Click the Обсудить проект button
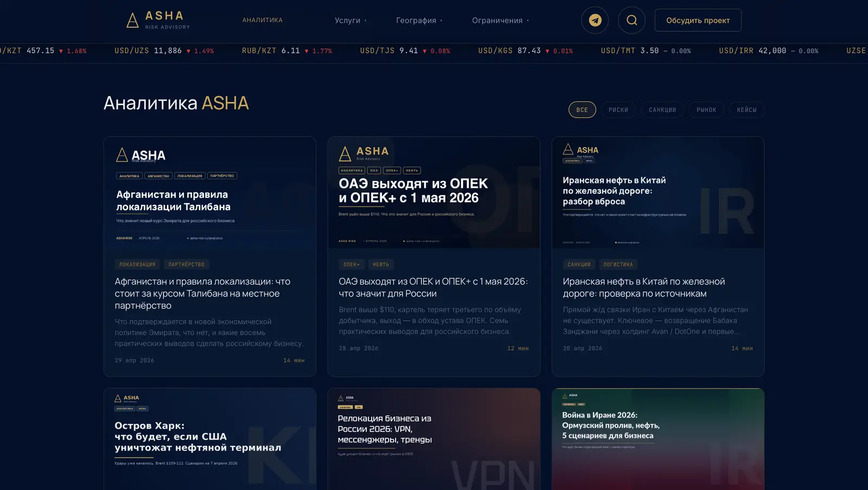 tap(698, 21)
